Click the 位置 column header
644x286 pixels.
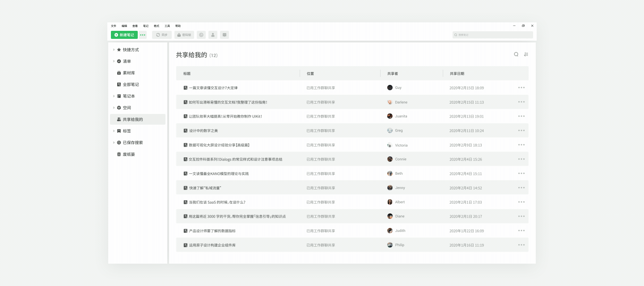pos(310,74)
